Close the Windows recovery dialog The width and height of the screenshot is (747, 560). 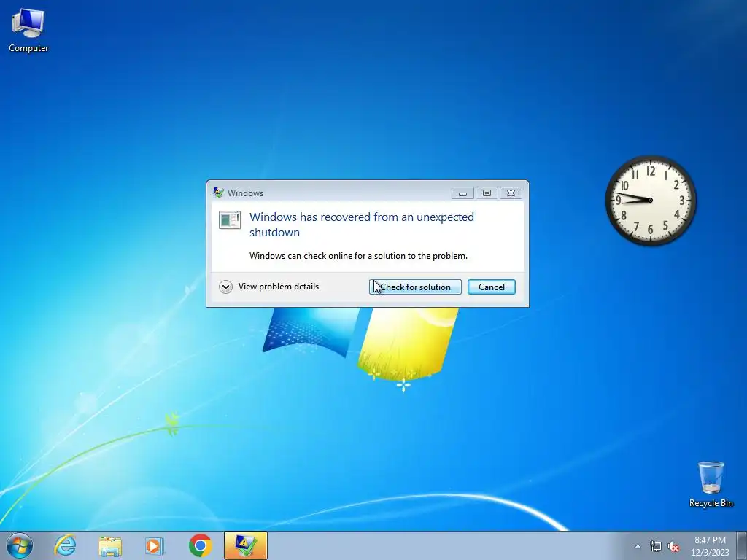pyautogui.click(x=511, y=192)
